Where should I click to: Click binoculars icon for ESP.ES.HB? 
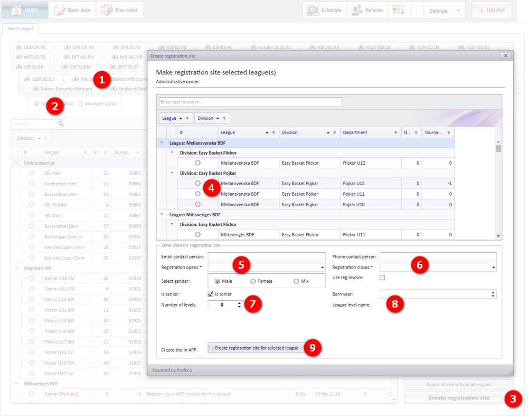pos(162,47)
